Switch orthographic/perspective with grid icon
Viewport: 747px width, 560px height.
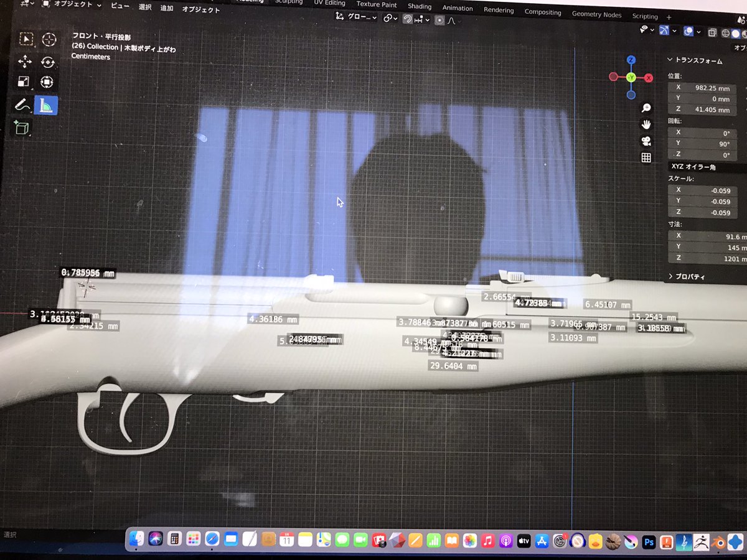pos(646,157)
